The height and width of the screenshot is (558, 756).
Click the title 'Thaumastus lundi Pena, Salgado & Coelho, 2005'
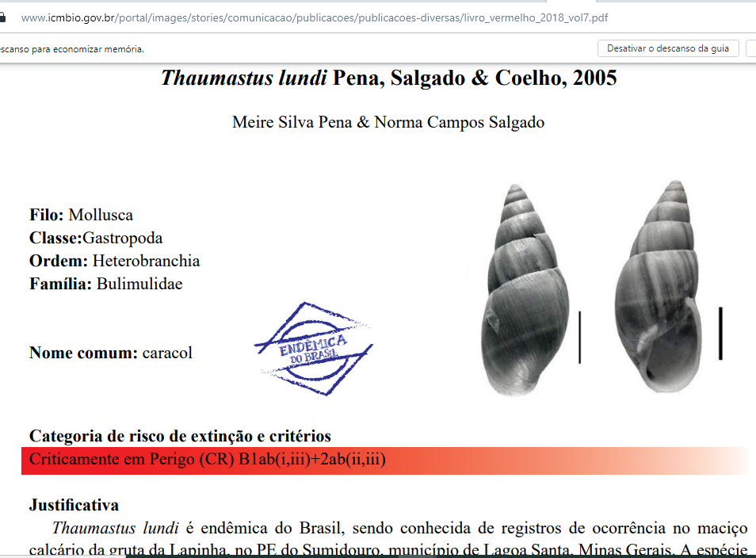tap(388, 78)
